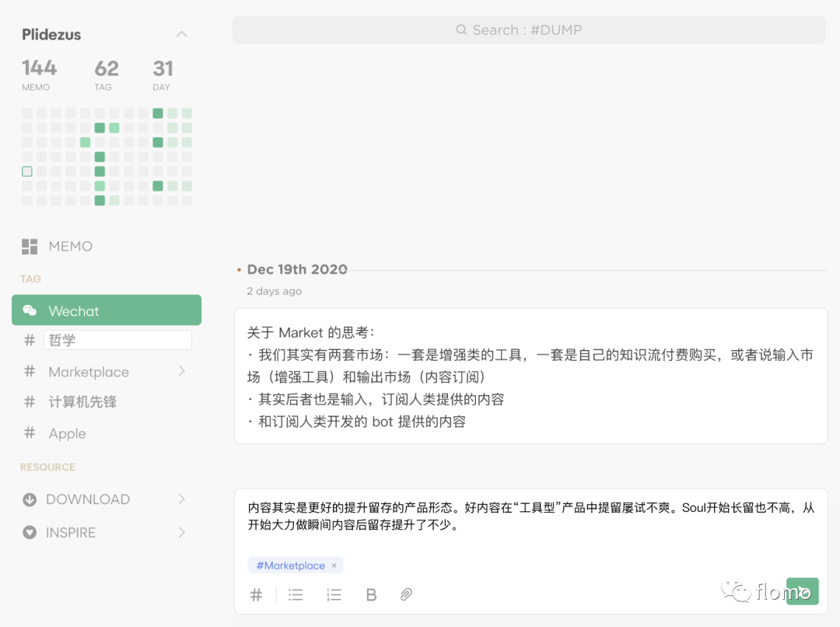Click the MEMO grid icon
This screenshot has height=627, width=840.
tap(30, 247)
